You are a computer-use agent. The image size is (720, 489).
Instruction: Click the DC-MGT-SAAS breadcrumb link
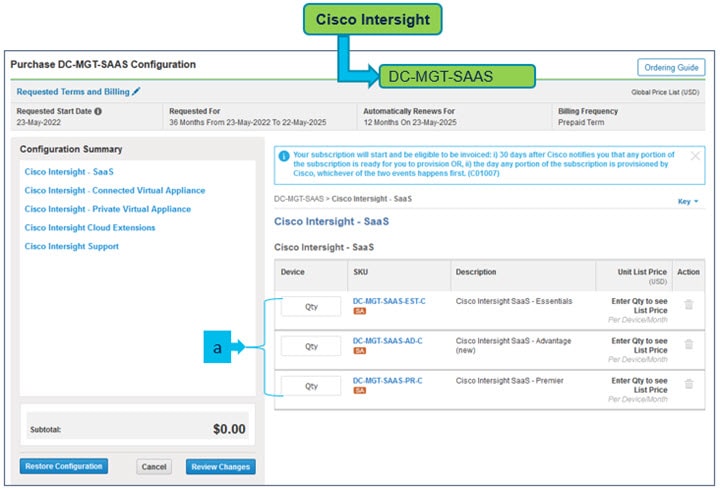click(298, 199)
